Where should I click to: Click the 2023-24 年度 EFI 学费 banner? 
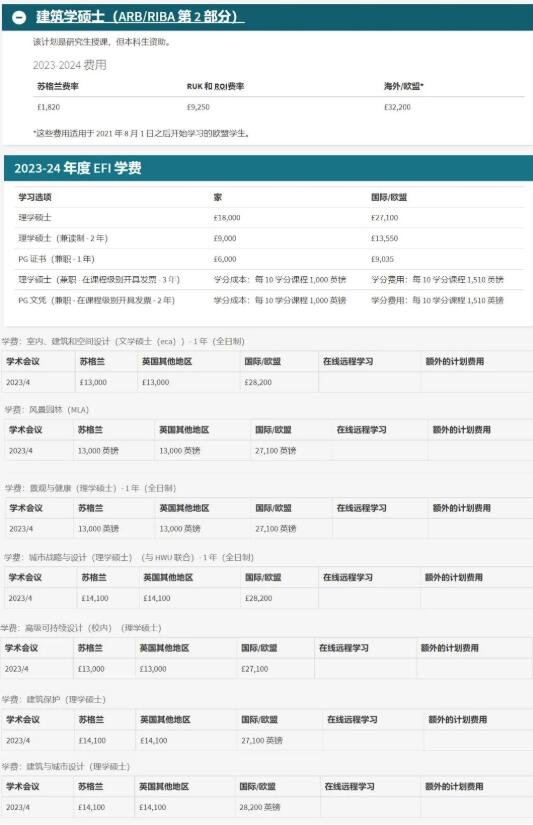pyautogui.click(x=268, y=168)
